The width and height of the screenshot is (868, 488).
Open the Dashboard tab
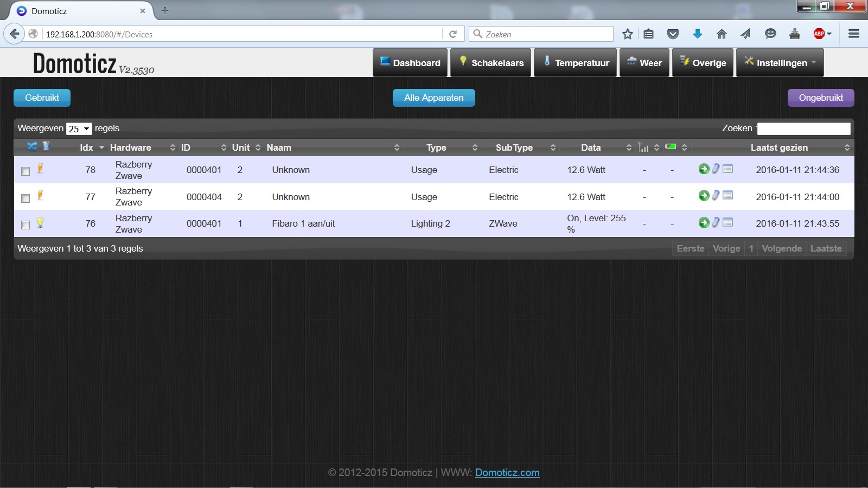410,63
